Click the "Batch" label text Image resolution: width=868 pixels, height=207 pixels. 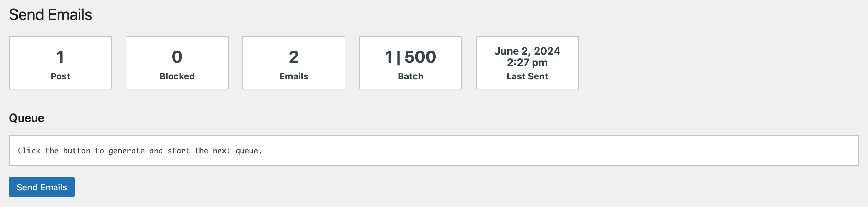[411, 76]
